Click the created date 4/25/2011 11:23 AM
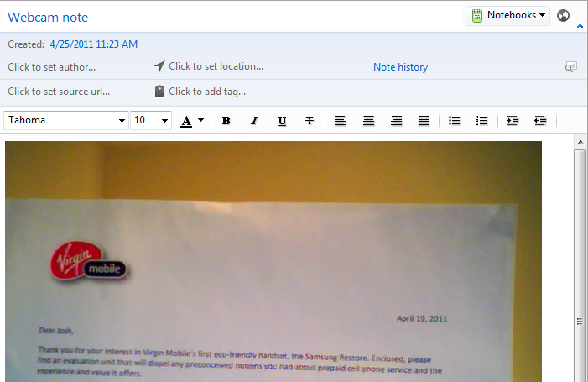This screenshot has width=588, height=382. click(94, 44)
